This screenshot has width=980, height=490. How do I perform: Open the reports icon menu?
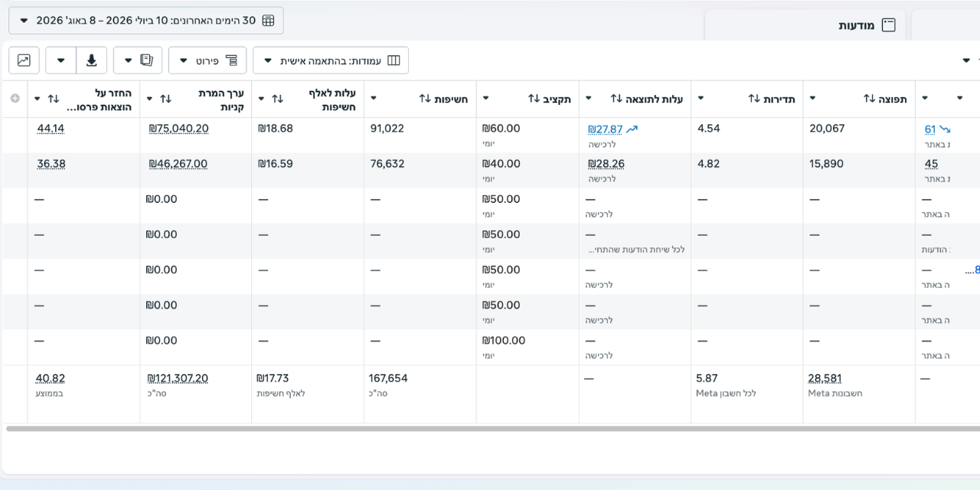(138, 60)
